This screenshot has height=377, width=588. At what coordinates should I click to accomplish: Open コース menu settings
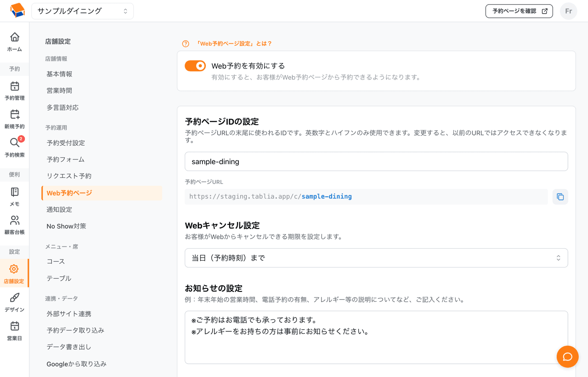56,262
